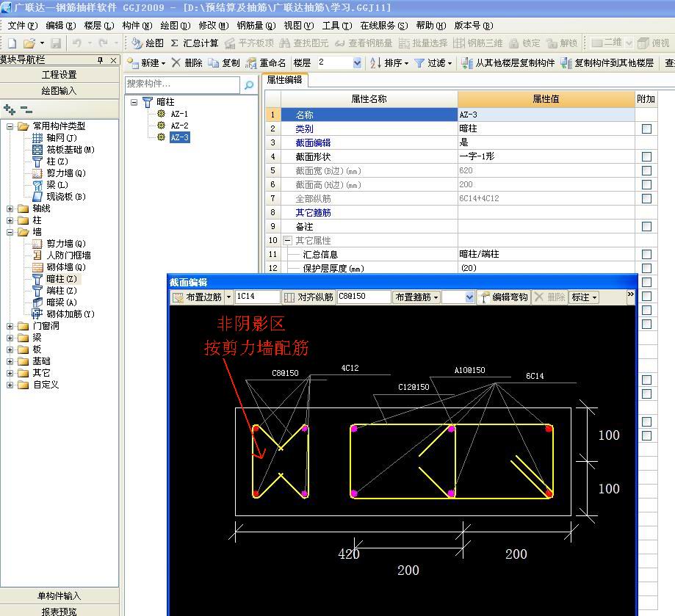Tick the 附加 checkbox for 截面形状 row
675x616 pixels.
(x=646, y=156)
